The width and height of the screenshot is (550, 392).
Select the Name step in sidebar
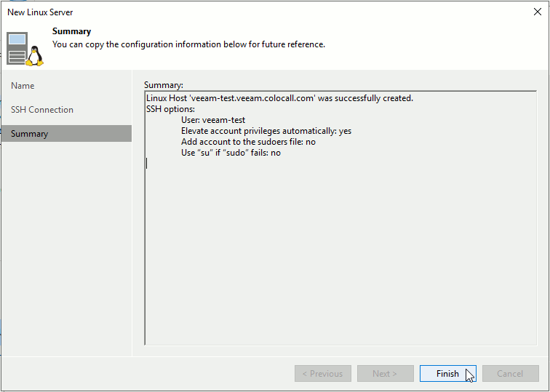pyautogui.click(x=23, y=86)
